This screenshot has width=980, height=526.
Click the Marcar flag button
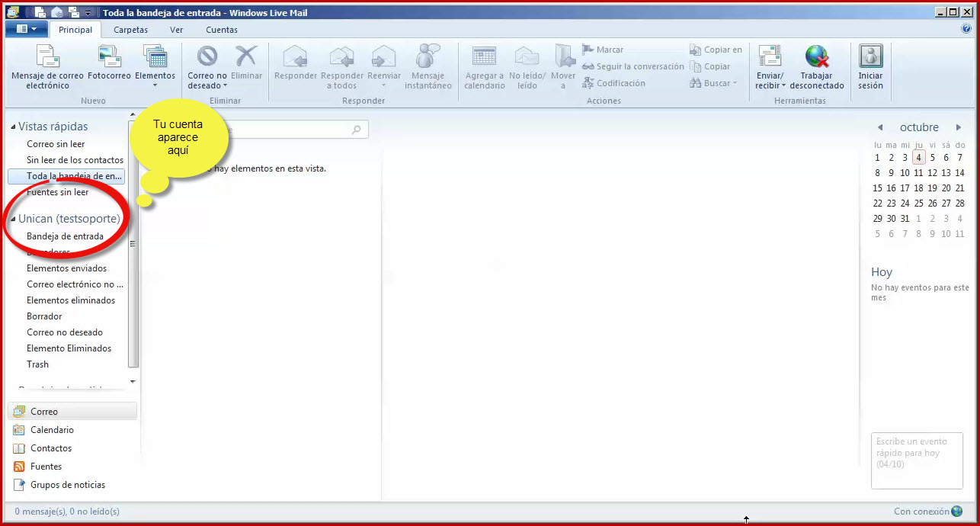point(603,50)
